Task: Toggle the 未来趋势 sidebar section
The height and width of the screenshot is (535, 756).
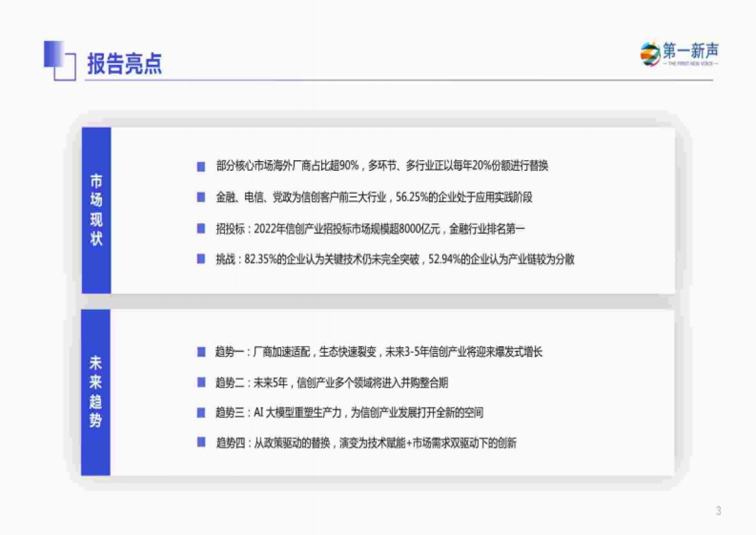Action: point(95,391)
